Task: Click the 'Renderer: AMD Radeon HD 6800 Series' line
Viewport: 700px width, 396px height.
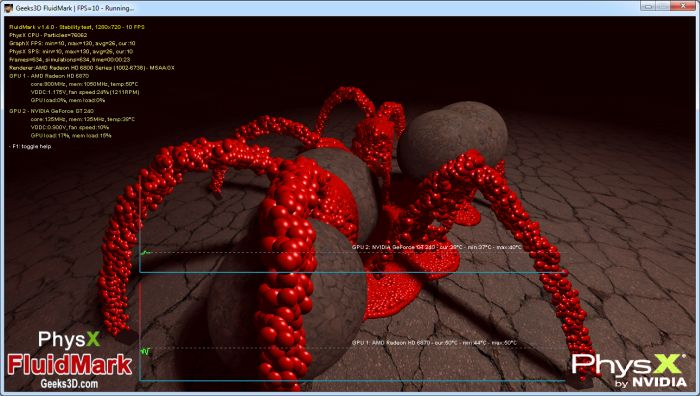Action: tap(92, 68)
